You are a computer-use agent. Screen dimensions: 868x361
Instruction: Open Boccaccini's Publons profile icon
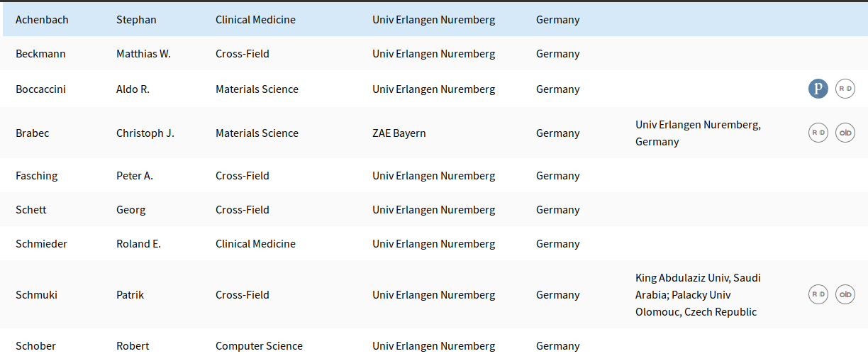point(818,89)
